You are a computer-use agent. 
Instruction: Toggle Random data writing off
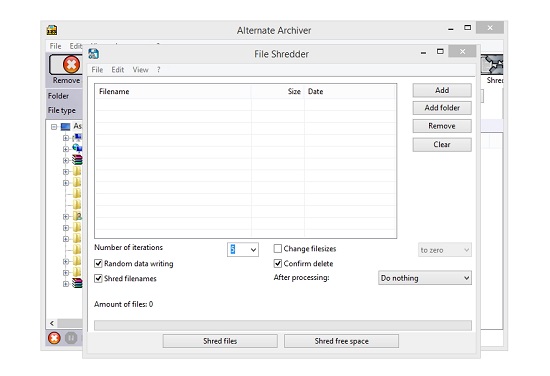click(x=98, y=263)
